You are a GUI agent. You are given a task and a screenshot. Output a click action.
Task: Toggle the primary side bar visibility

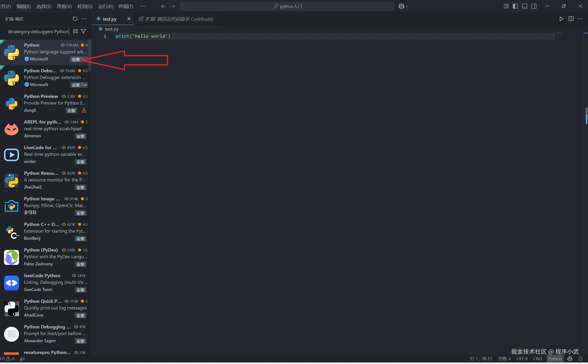click(515, 6)
